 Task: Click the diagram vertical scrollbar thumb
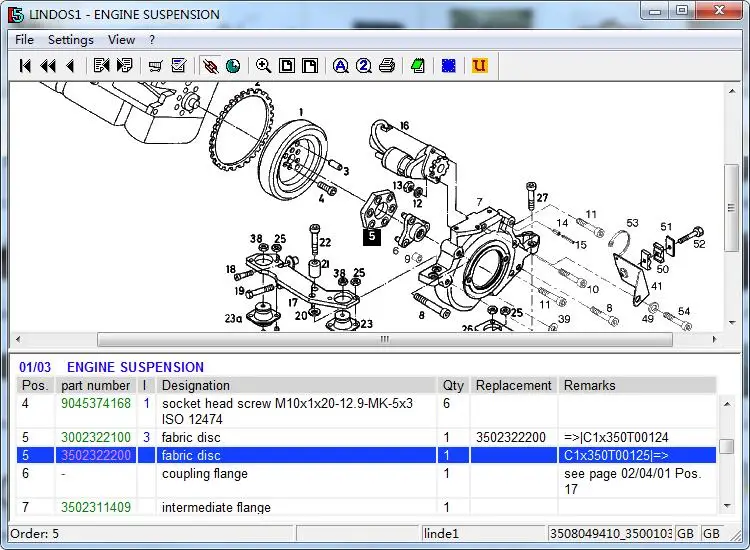coord(731,208)
